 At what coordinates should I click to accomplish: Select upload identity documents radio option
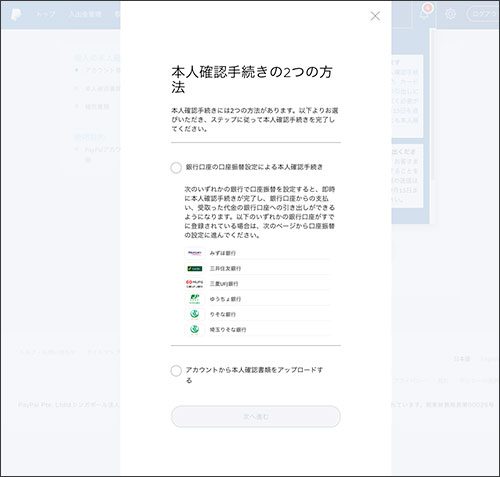176,370
